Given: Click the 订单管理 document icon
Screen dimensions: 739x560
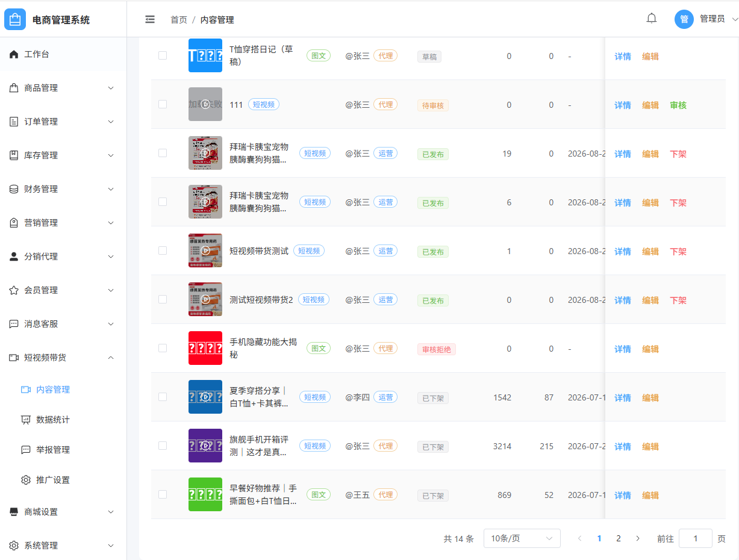Looking at the screenshot, I should (x=14, y=122).
